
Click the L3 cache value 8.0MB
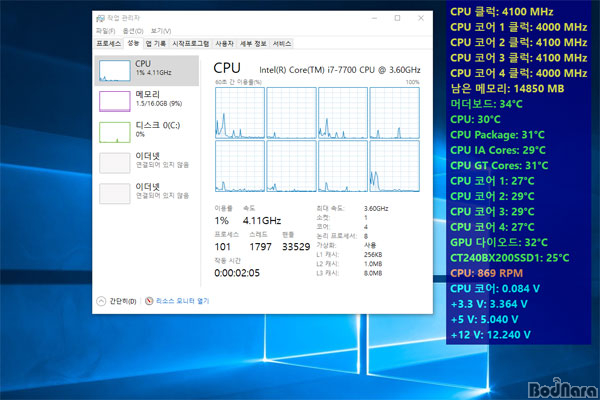pos(373,273)
